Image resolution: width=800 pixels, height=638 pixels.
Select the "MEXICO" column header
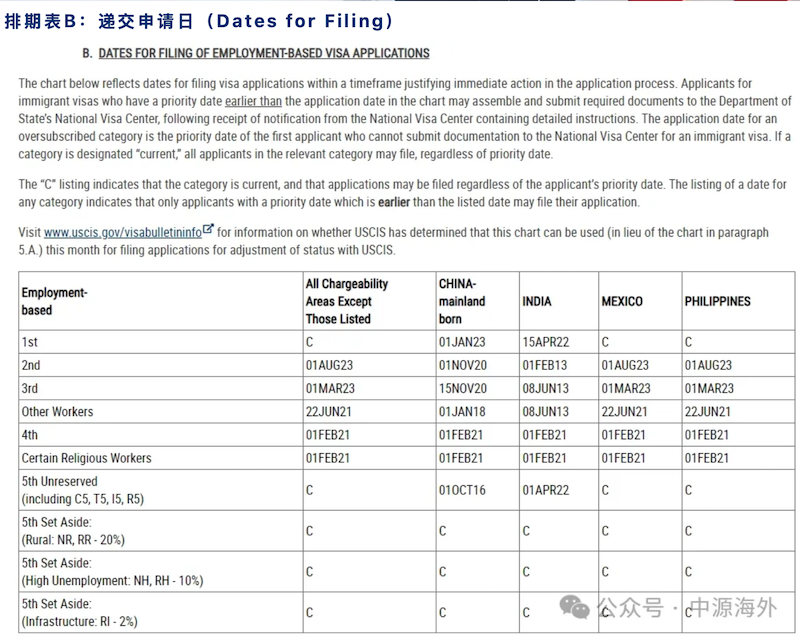coord(622,301)
